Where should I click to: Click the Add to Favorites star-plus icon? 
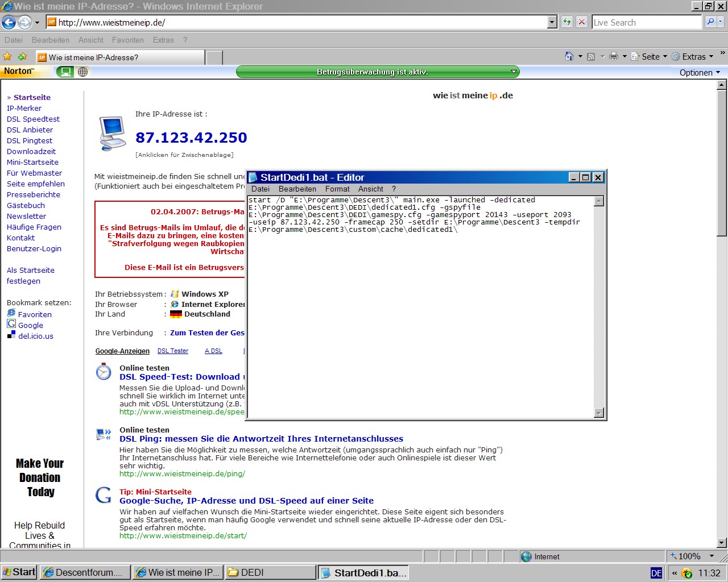pos(23,56)
